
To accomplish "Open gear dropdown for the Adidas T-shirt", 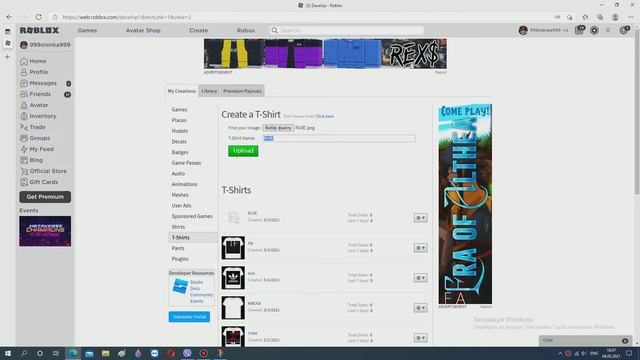I will click(420, 278).
